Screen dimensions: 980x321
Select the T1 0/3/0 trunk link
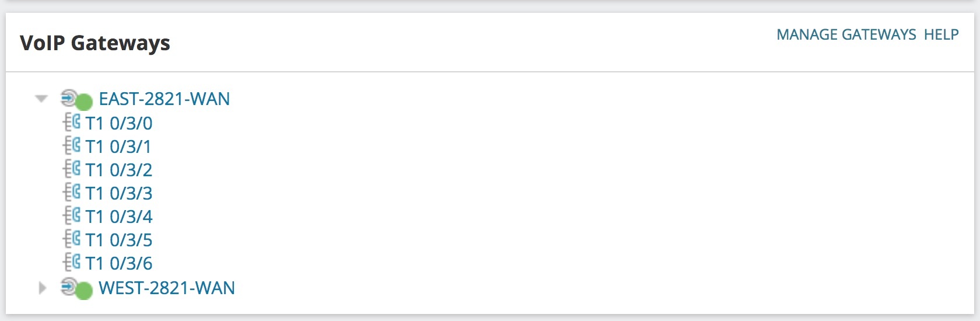[x=119, y=123]
